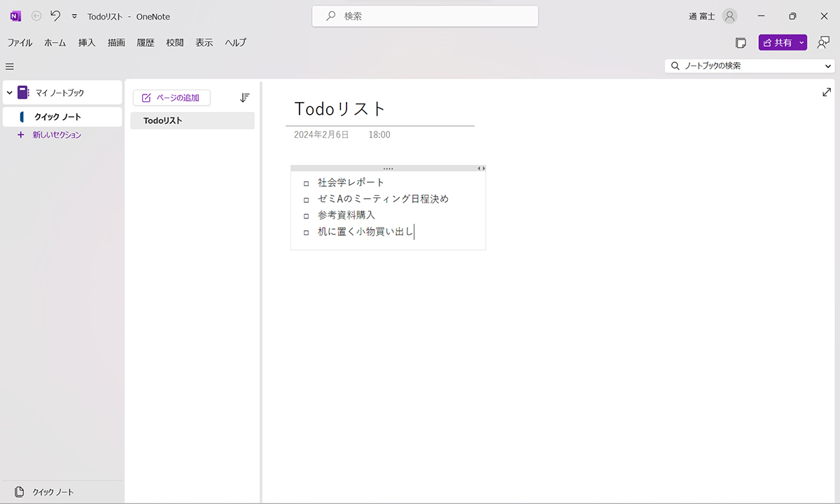The height and width of the screenshot is (504, 840).
Task: Check the 社会学レポート to-do box
Action: 306,183
